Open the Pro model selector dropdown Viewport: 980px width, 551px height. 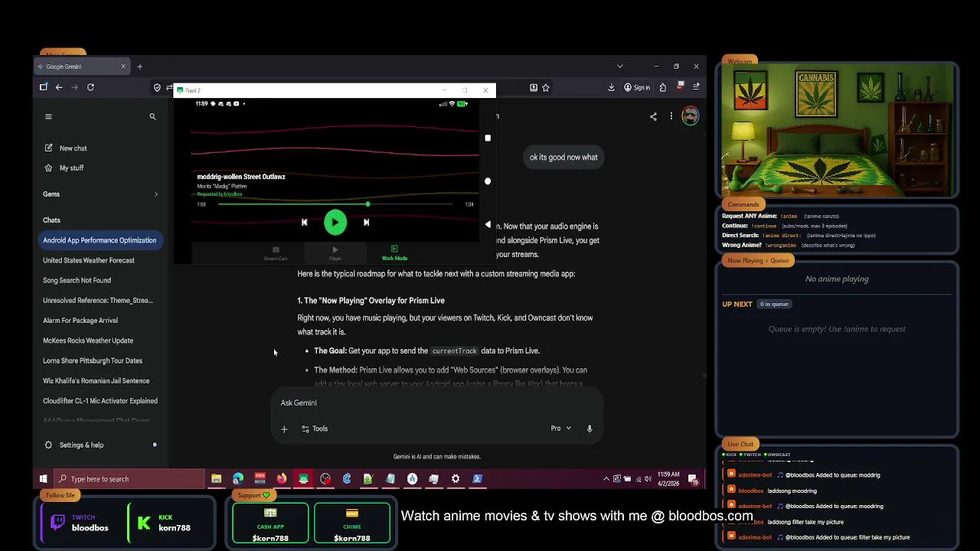click(561, 429)
